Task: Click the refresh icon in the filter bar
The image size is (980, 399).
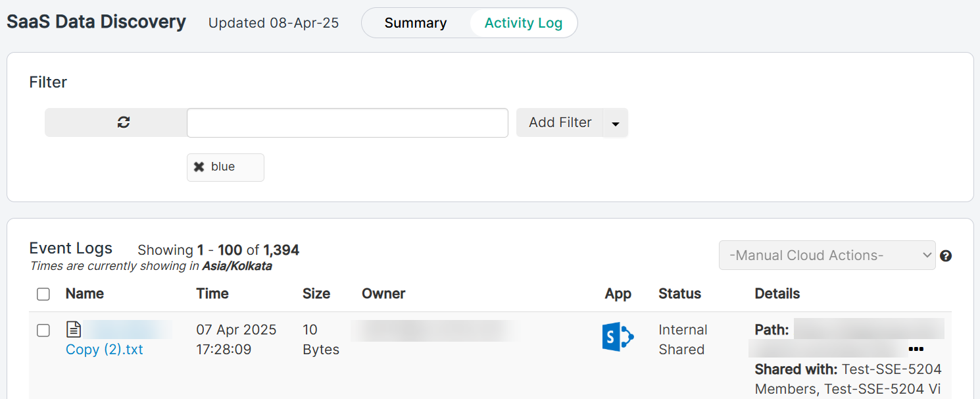Action: point(123,122)
